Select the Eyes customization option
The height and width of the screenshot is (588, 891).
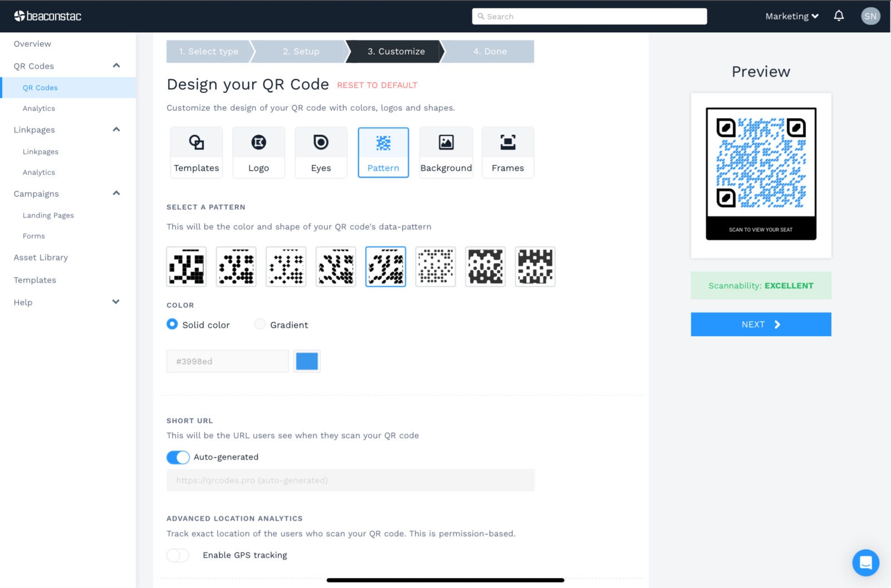(x=321, y=151)
